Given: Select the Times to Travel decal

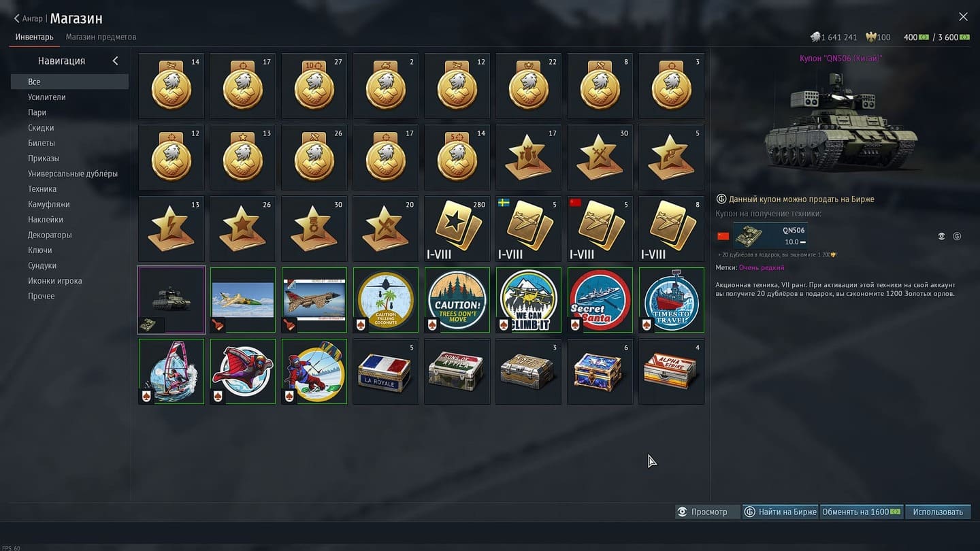Looking at the screenshot, I should (x=671, y=300).
